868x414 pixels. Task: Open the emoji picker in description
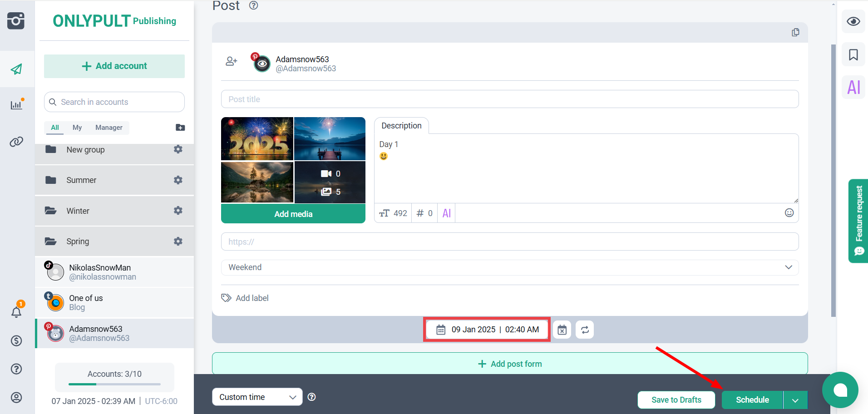pyautogui.click(x=789, y=213)
